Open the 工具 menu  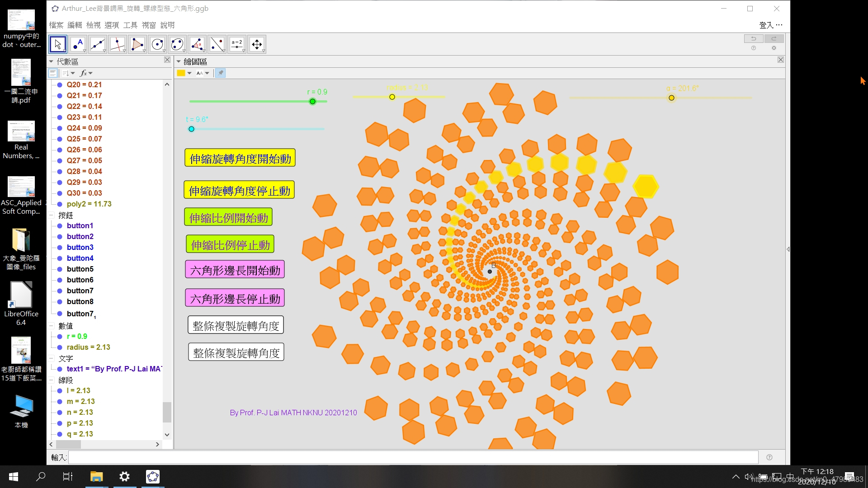(x=130, y=25)
